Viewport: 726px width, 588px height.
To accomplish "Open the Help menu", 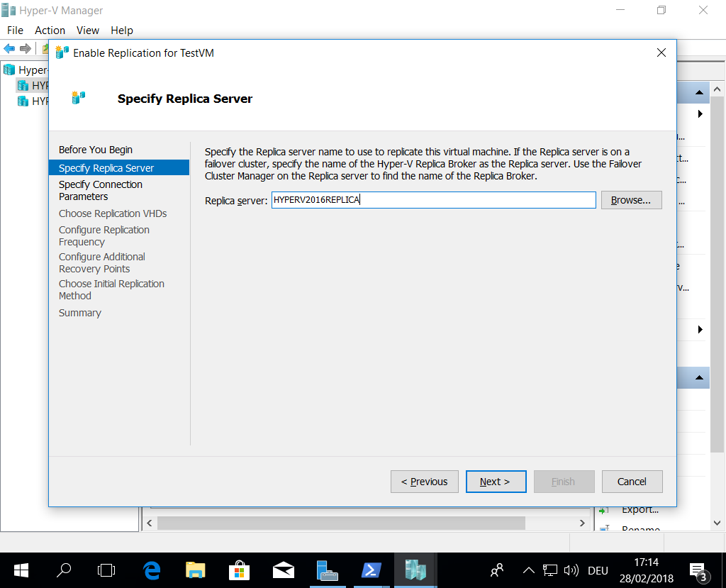I will (x=122, y=30).
